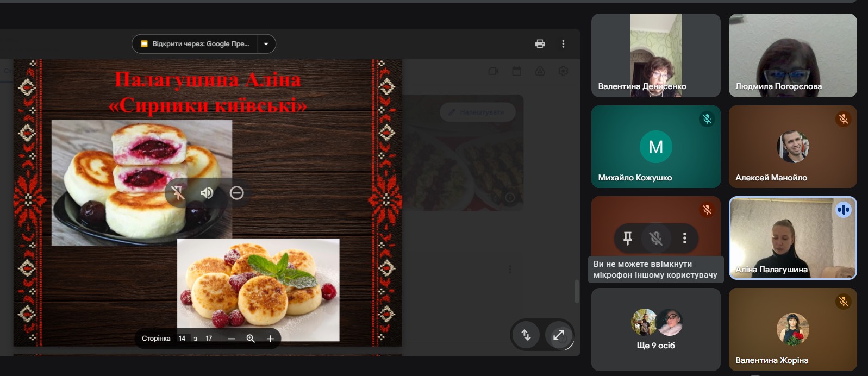Zoom in with the plus icon
868x376 pixels.
click(x=270, y=339)
